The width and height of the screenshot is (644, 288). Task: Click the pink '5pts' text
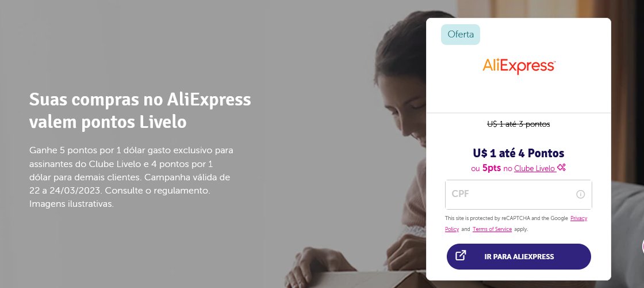[492, 168]
